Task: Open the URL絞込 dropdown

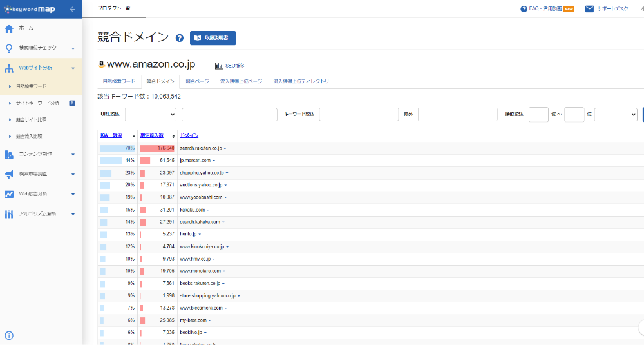Action: pyautogui.click(x=151, y=114)
